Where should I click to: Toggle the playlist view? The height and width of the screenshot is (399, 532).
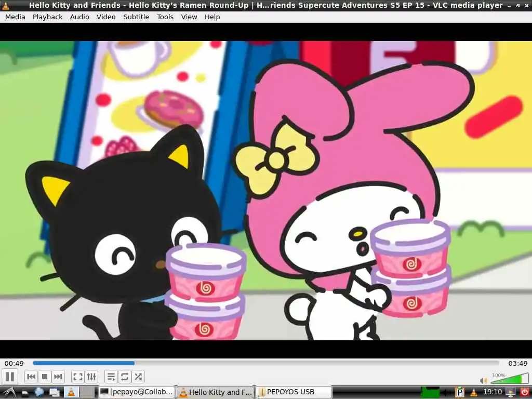[111, 377]
